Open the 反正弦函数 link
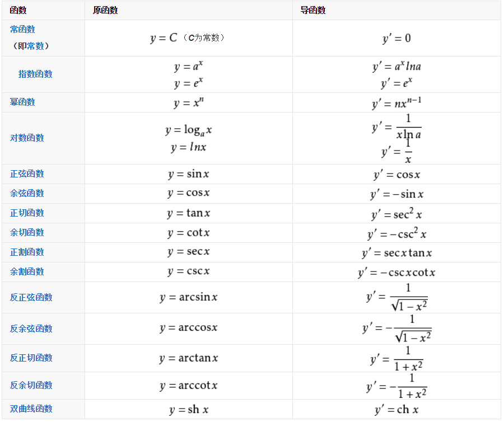This screenshot has height=422, width=504. (31, 297)
